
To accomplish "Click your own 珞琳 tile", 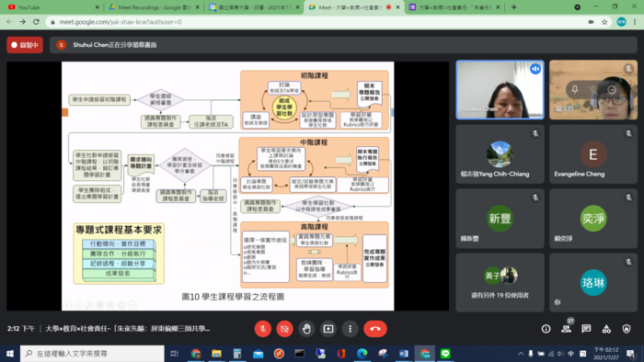I will click(593, 282).
